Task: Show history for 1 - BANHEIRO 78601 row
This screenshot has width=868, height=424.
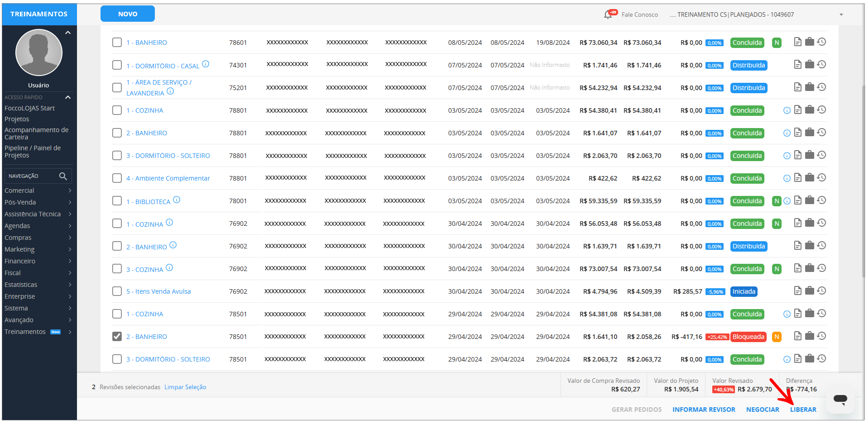Action: point(821,42)
